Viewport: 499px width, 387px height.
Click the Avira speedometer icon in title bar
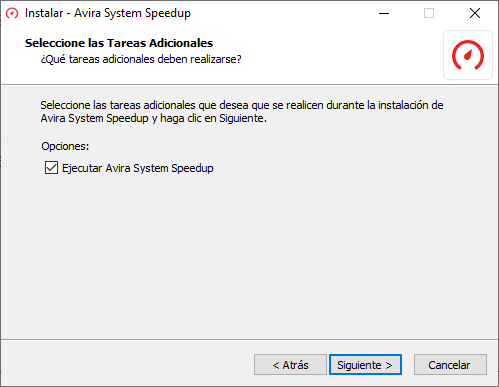click(x=12, y=14)
